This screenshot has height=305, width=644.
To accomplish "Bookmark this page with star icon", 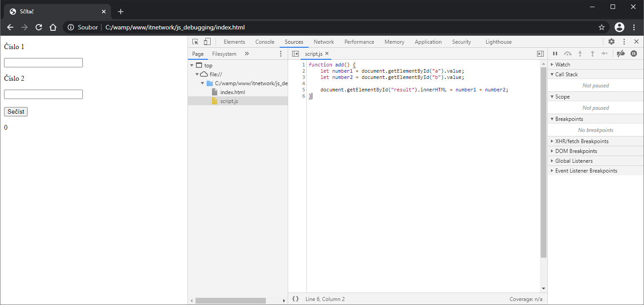I will click(x=602, y=27).
